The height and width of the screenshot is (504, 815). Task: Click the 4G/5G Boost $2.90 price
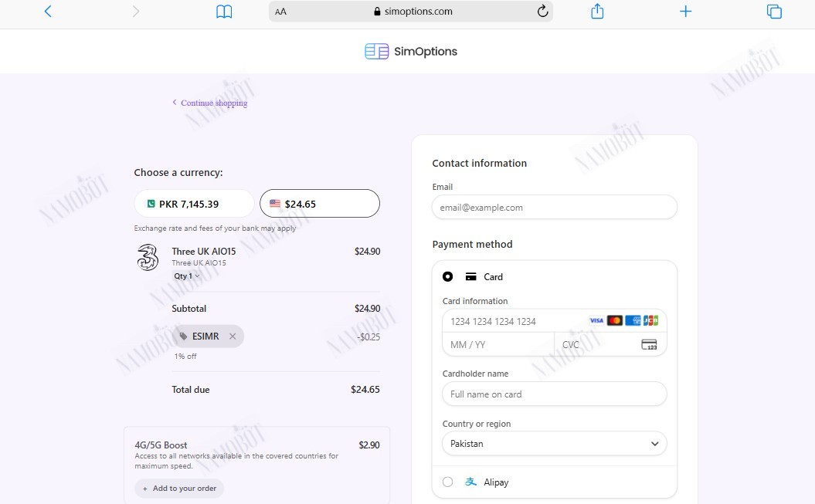tap(369, 445)
